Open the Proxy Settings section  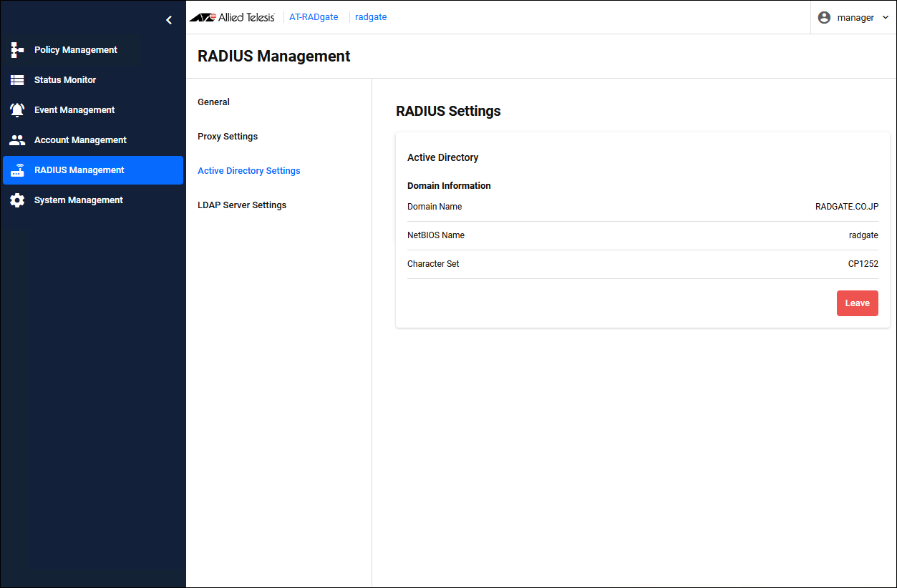228,137
